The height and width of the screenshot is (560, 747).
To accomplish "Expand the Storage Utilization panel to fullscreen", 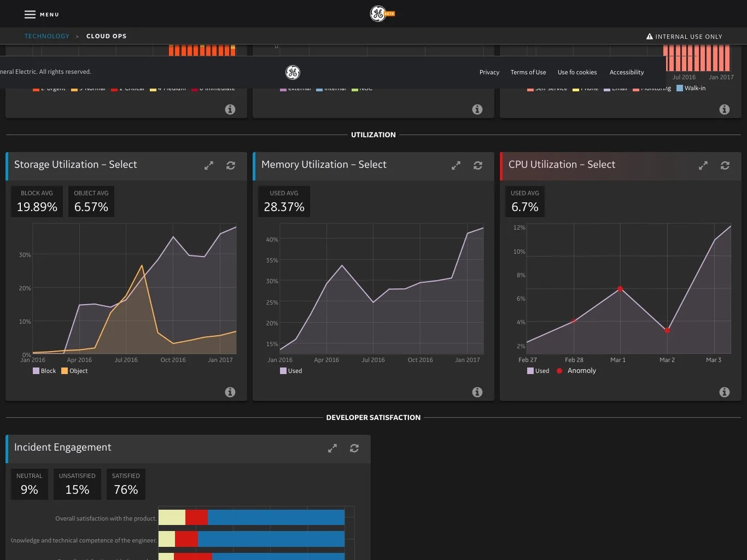I will pos(209,165).
